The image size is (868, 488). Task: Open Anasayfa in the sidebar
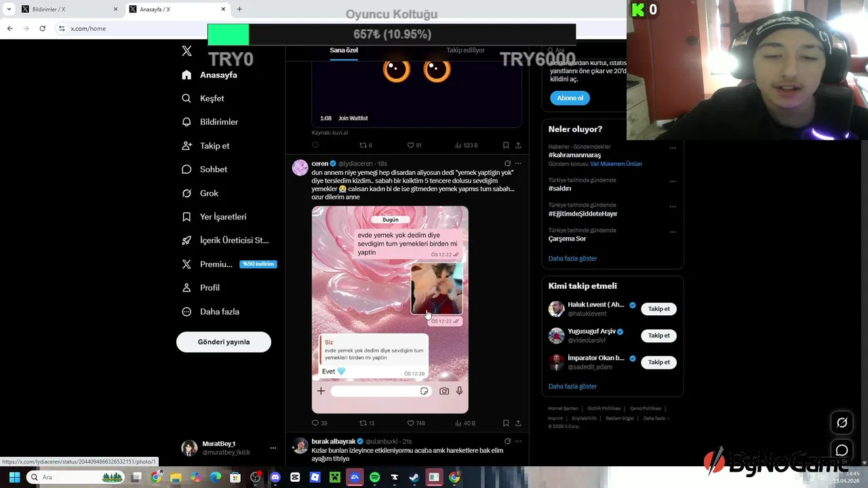210,75
